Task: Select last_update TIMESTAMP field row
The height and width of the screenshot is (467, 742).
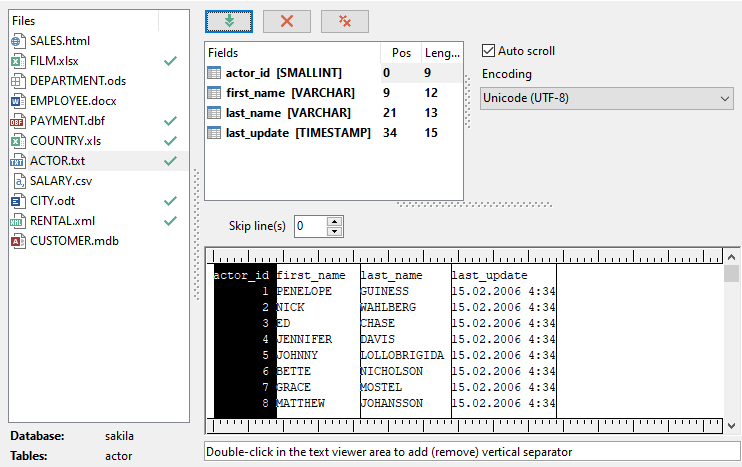Action: pyautogui.click(x=290, y=133)
